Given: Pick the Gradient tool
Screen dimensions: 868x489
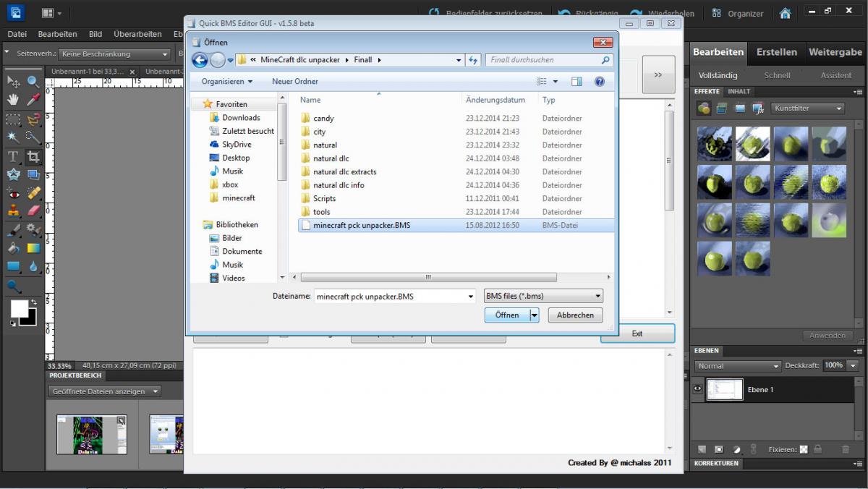Looking at the screenshot, I should (x=33, y=248).
